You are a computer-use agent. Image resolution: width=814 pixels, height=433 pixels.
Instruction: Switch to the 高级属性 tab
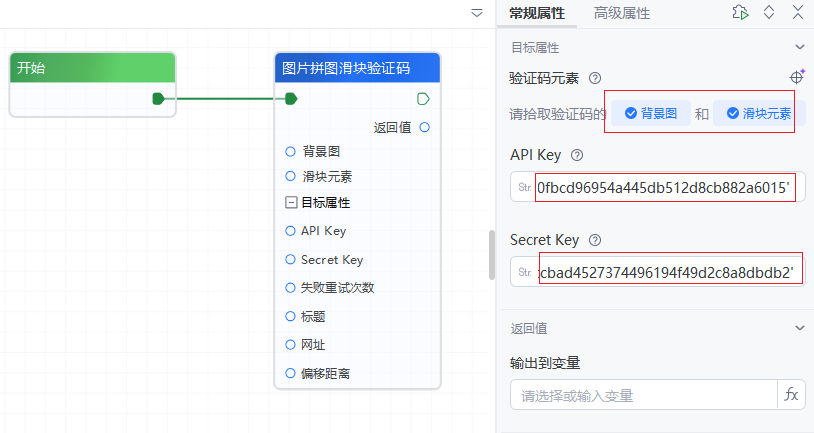[x=621, y=13]
